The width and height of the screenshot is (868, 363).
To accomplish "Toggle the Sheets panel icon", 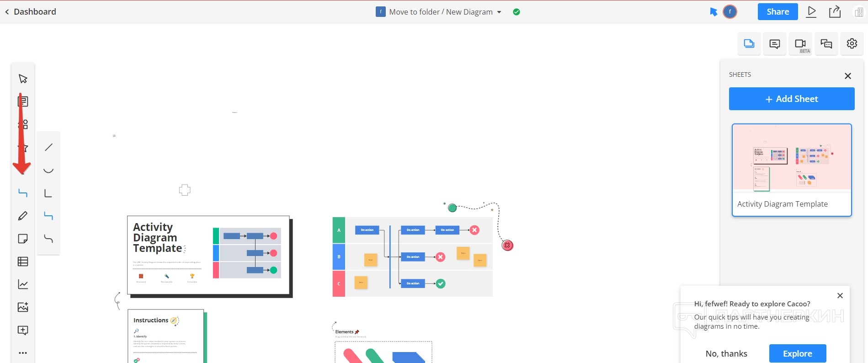I will (749, 44).
